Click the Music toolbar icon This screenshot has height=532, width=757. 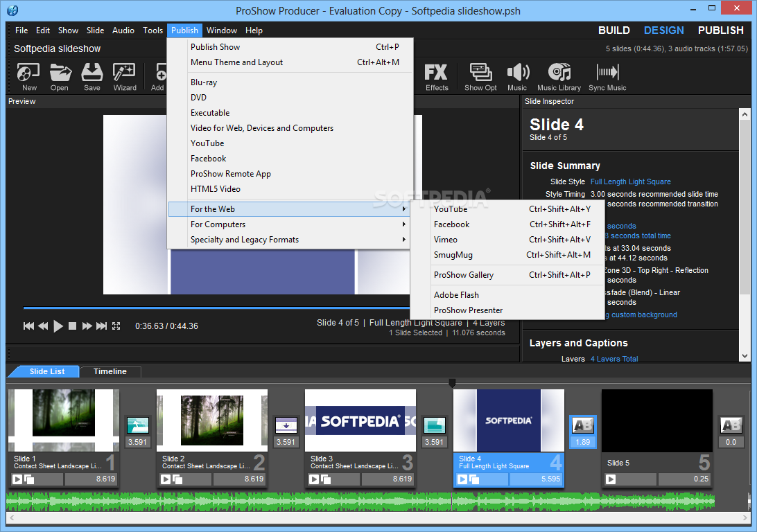point(518,77)
